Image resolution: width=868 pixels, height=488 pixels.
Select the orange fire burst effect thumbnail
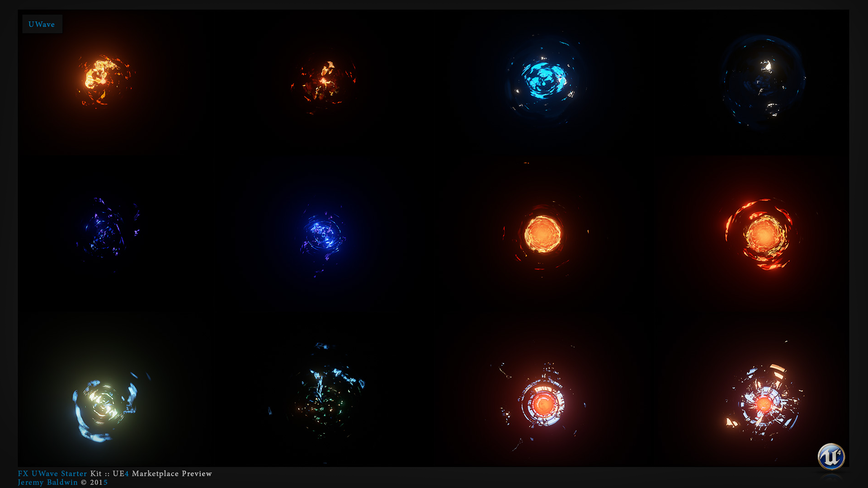pyautogui.click(x=104, y=80)
